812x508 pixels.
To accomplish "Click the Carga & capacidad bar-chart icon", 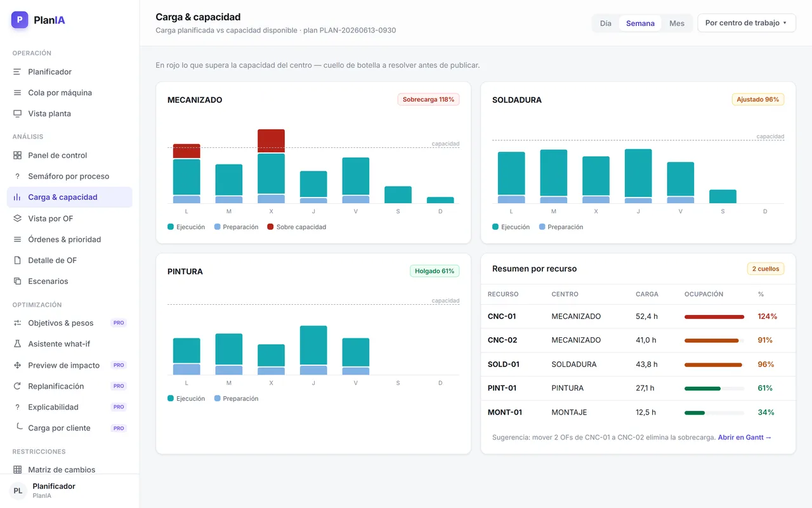I will [17, 197].
